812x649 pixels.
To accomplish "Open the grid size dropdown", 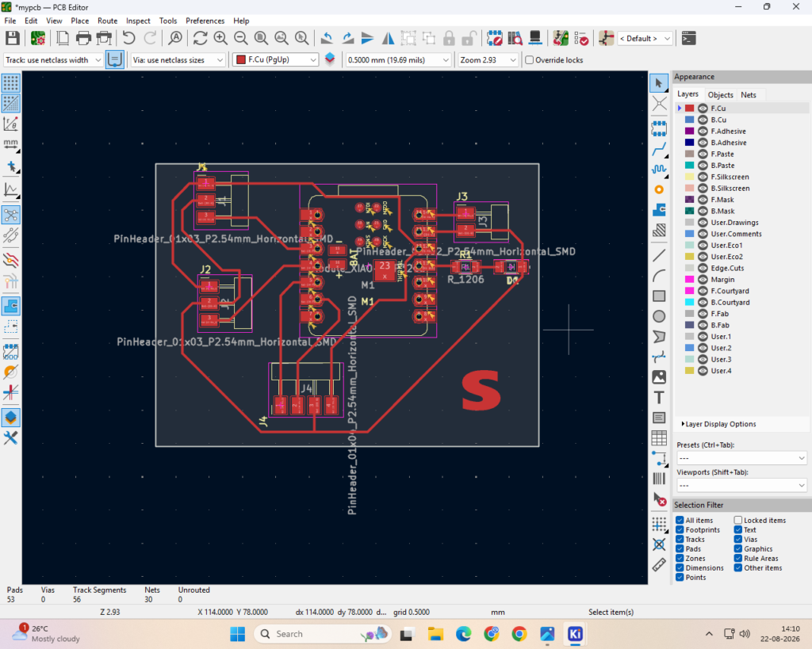I will [x=398, y=60].
